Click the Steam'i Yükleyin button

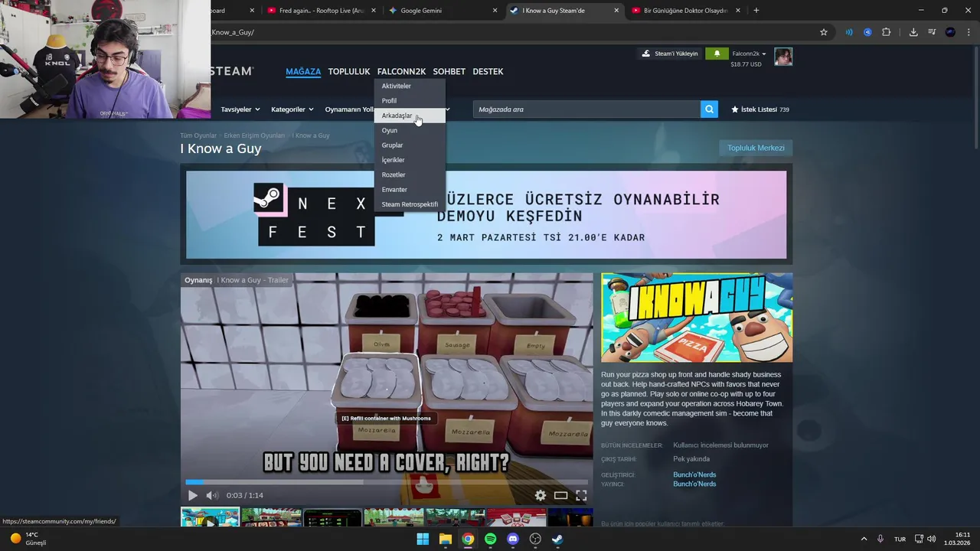(670, 54)
